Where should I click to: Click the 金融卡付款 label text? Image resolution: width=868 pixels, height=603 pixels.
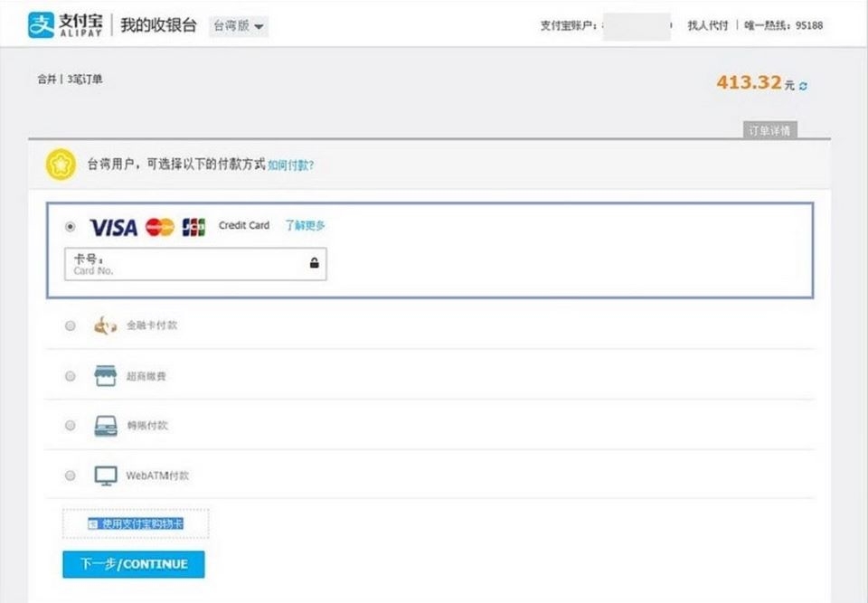[x=152, y=325]
